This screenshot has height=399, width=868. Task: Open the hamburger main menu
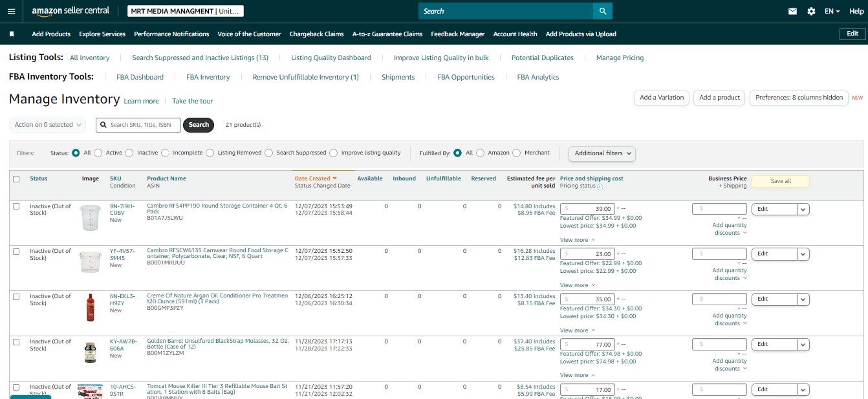(x=11, y=11)
